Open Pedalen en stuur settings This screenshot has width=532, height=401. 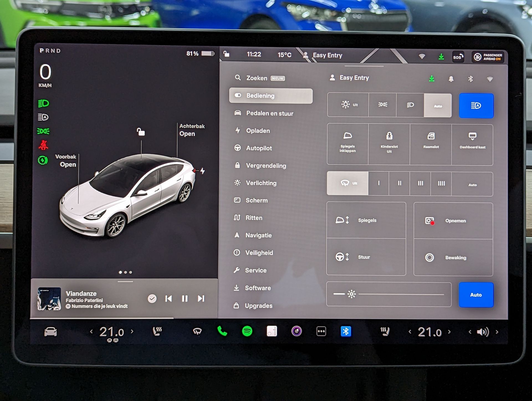tap(264, 113)
